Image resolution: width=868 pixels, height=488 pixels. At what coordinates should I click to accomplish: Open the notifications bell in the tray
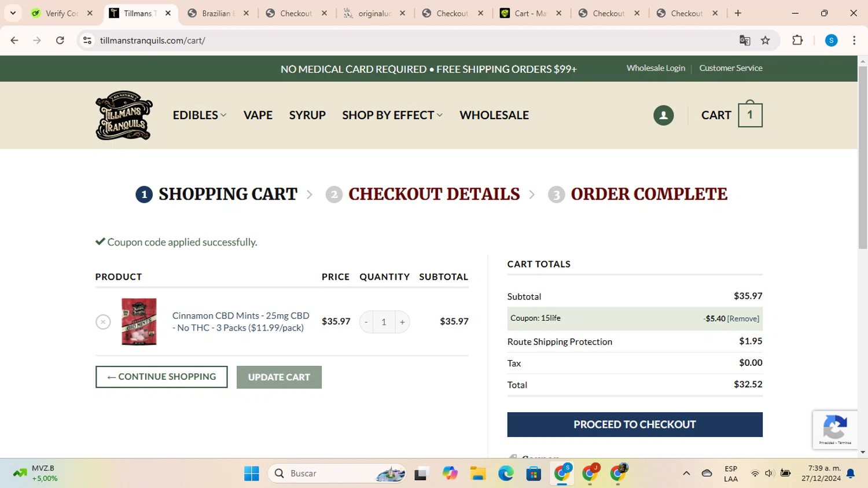coord(851,474)
